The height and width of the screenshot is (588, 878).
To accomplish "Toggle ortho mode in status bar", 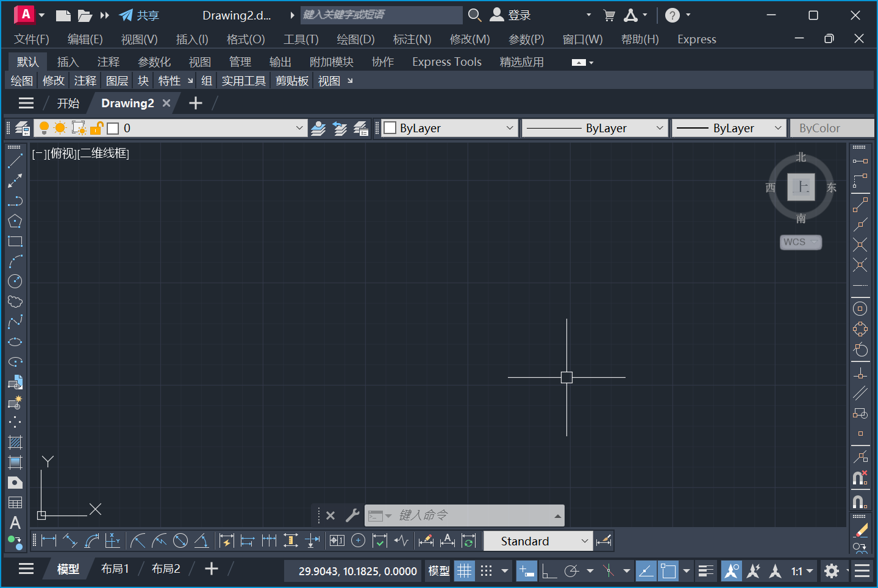I will [549, 571].
